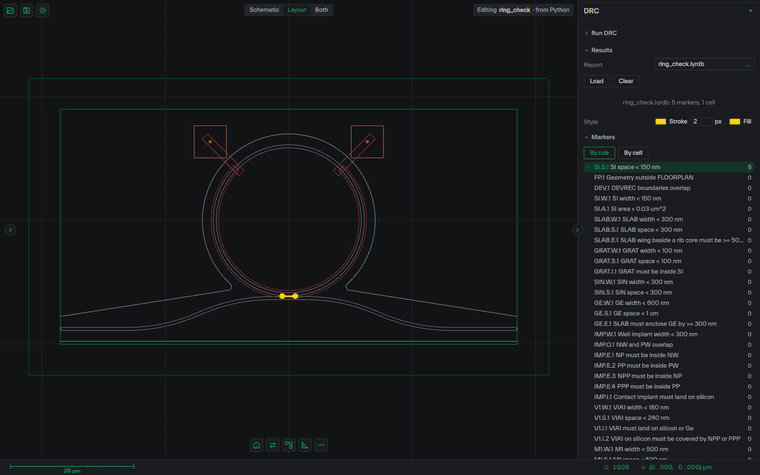Viewport: 760px width, 475px height.
Task: Select VI.S.1 VIA1 space < 240 nm
Action: point(668,418)
